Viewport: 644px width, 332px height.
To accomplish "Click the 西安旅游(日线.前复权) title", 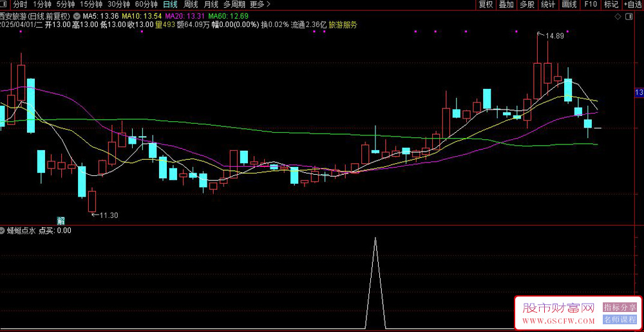I will (x=35, y=16).
